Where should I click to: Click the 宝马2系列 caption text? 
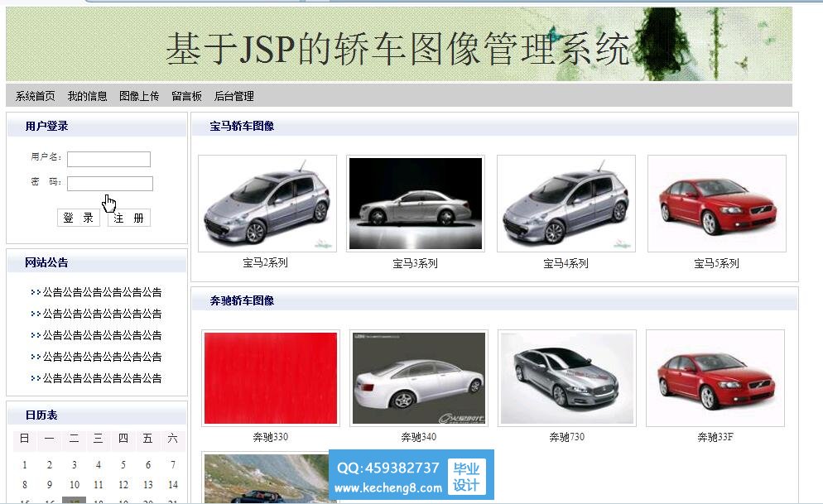[x=265, y=262]
